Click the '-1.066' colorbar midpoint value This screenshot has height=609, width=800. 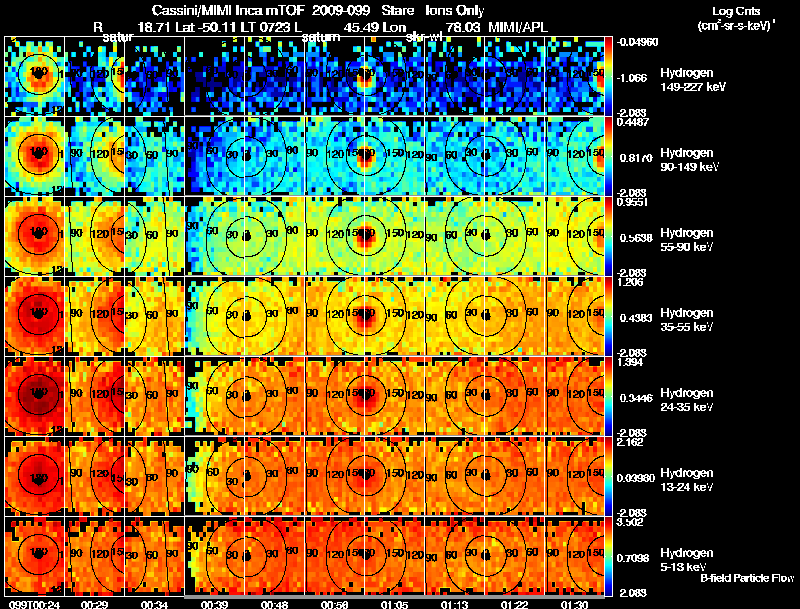click(x=633, y=78)
